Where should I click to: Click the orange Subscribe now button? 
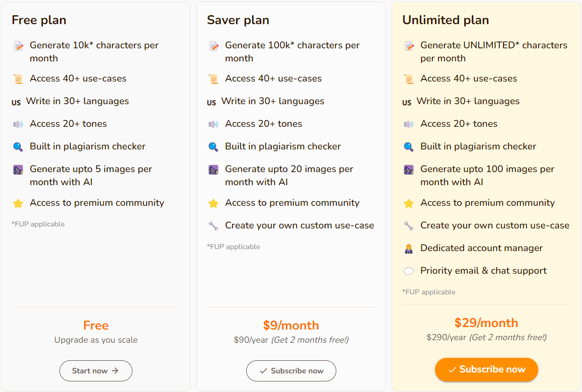(x=486, y=369)
